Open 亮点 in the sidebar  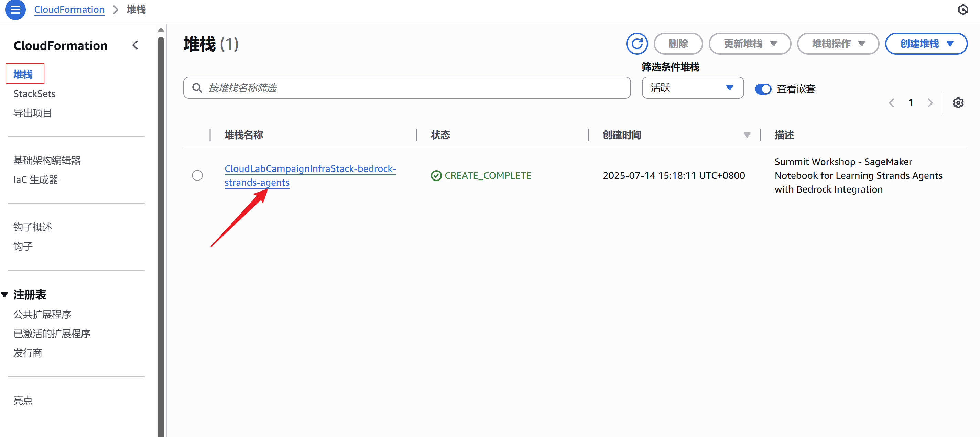(x=23, y=401)
